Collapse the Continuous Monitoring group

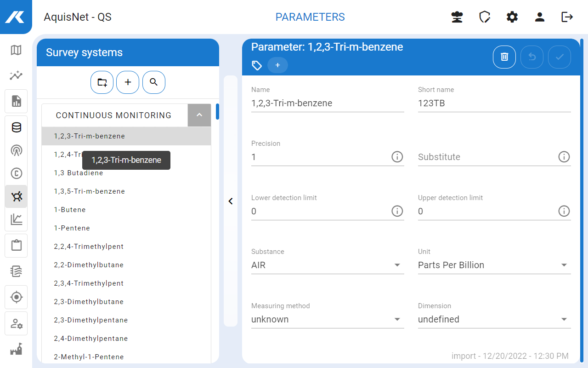coord(199,115)
